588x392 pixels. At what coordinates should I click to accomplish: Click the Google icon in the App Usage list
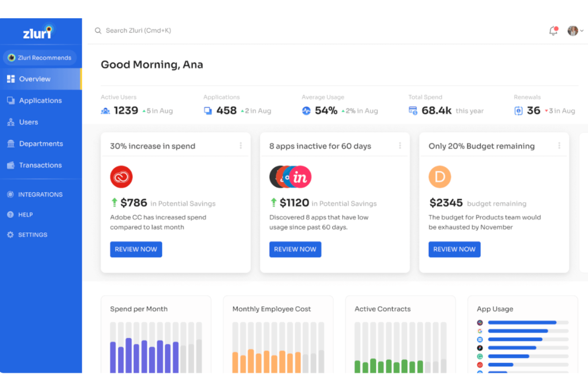click(x=480, y=331)
